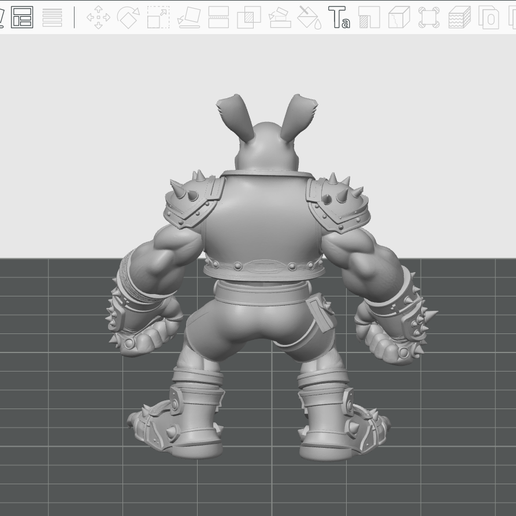Activate the Lay on Face tool

tap(189, 17)
